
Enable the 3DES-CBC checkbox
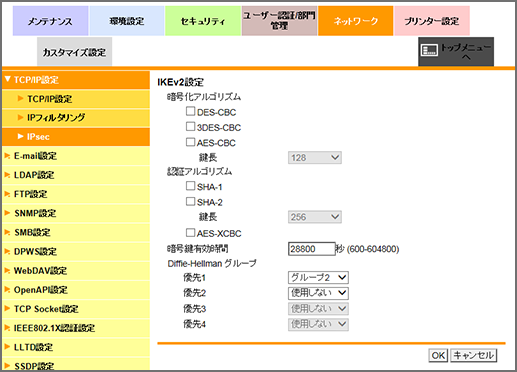[190, 127]
